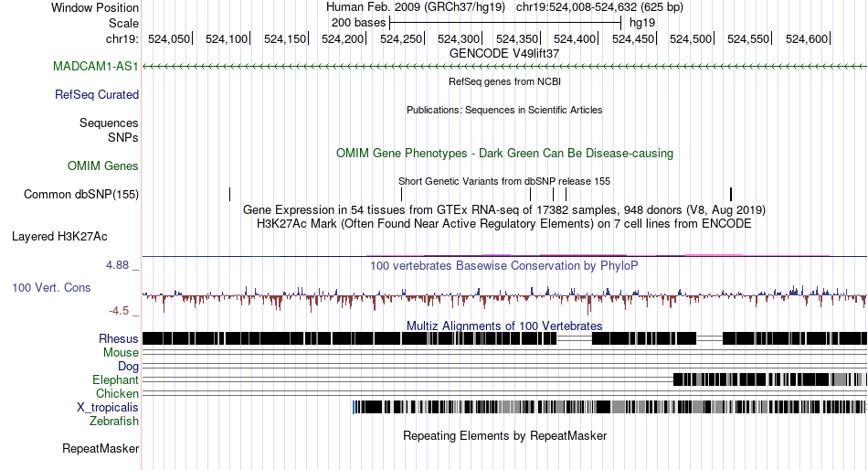The height and width of the screenshot is (470, 868).
Task: Click the Rhesus alignment block row
Action: coord(504,338)
